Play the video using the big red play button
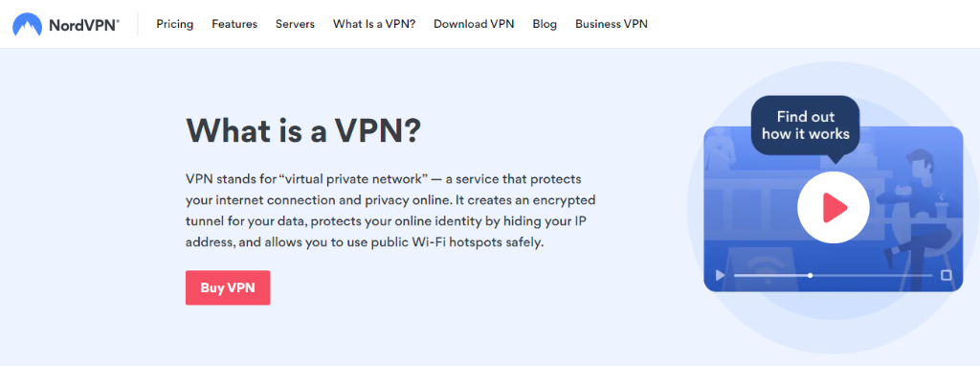The width and height of the screenshot is (980, 366). [x=834, y=207]
